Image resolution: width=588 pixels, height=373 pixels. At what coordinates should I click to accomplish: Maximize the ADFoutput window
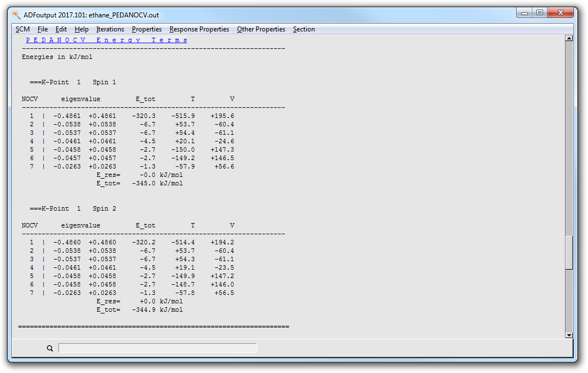(x=540, y=13)
